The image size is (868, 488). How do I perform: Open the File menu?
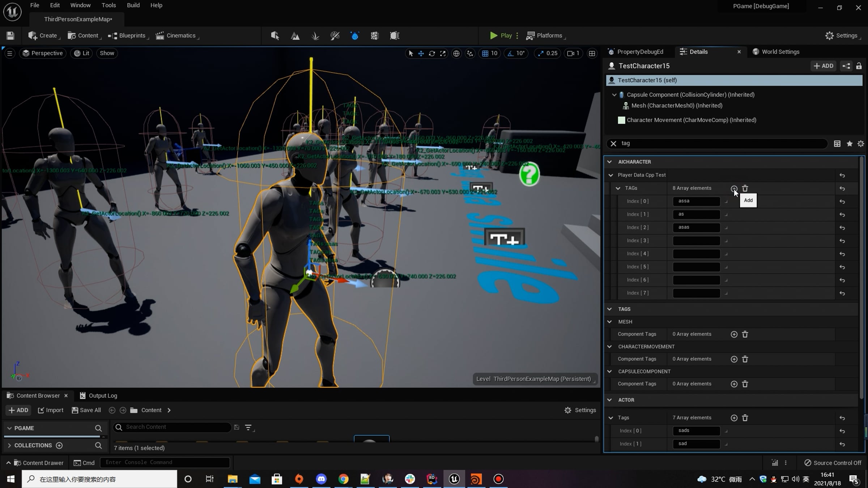pos(35,5)
